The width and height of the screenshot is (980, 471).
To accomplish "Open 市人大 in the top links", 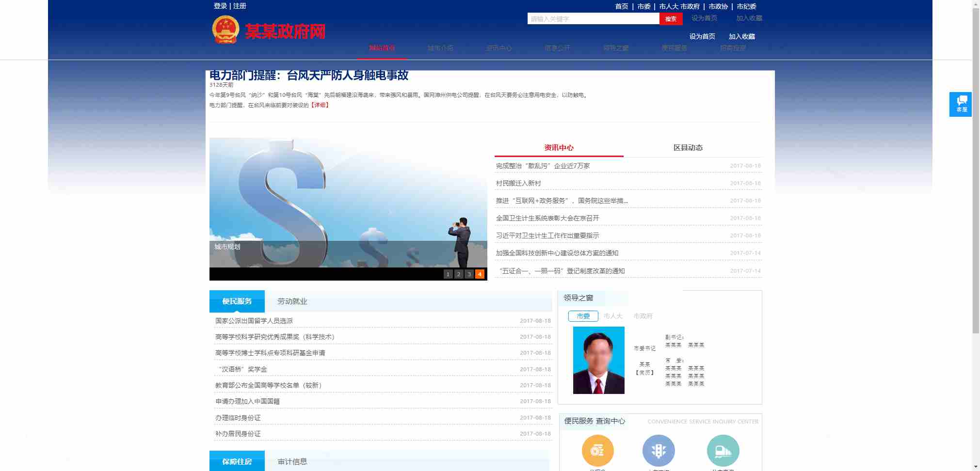I will [x=669, y=6].
